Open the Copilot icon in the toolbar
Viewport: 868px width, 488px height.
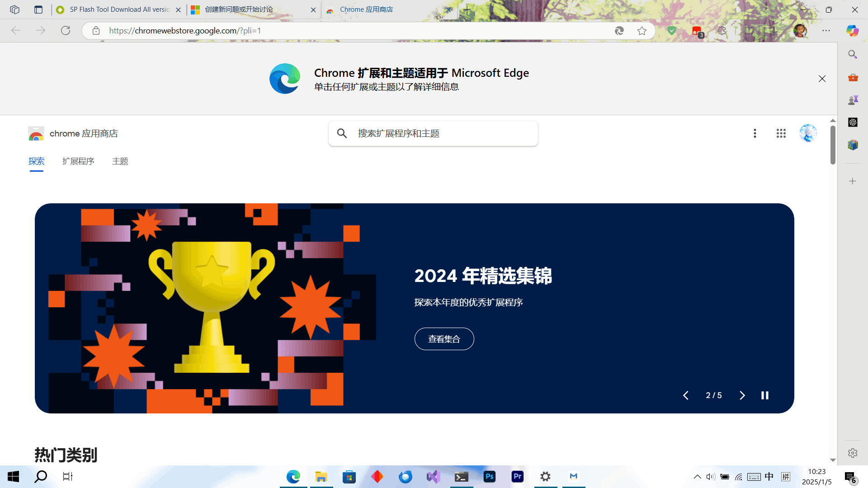852,31
